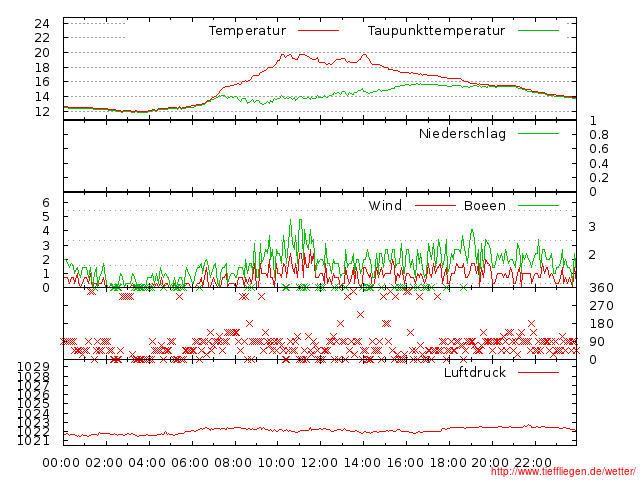Click temperature axis value 20

pyautogui.click(x=42, y=53)
